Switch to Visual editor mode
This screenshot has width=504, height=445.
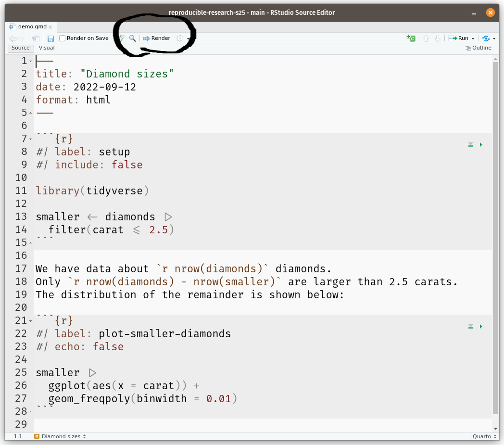pos(47,48)
